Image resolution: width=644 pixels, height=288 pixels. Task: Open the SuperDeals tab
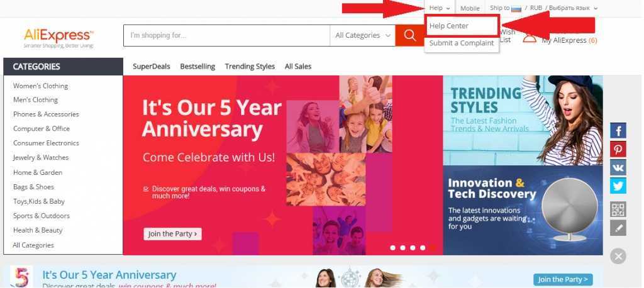click(151, 66)
